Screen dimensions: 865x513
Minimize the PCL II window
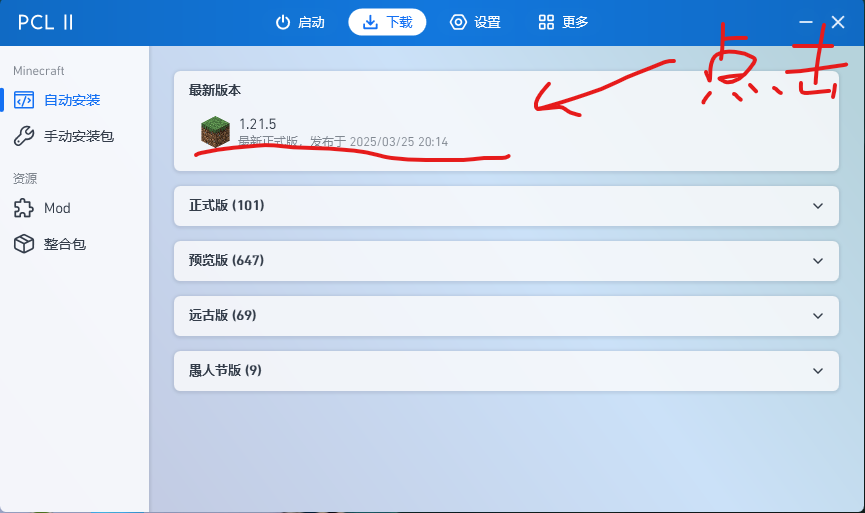[806, 22]
